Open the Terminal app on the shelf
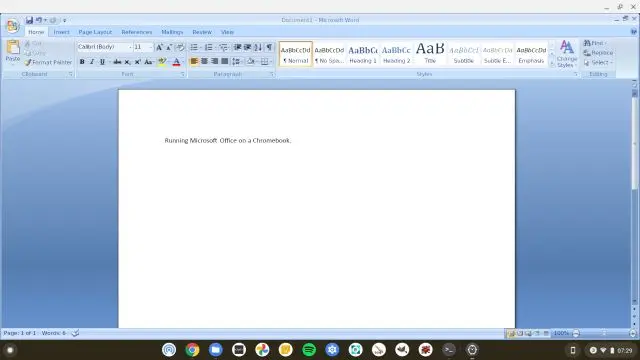640x360 pixels. point(449,350)
